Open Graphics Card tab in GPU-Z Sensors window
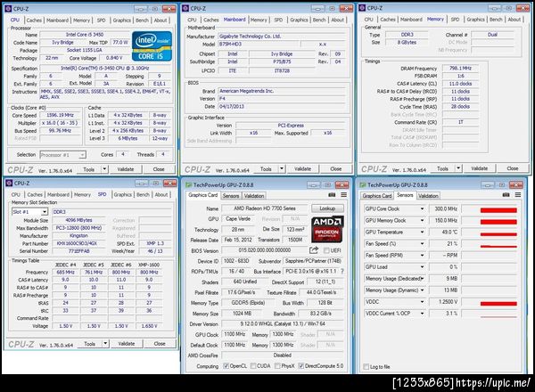Screen dimensions: 535x392 [376, 196]
